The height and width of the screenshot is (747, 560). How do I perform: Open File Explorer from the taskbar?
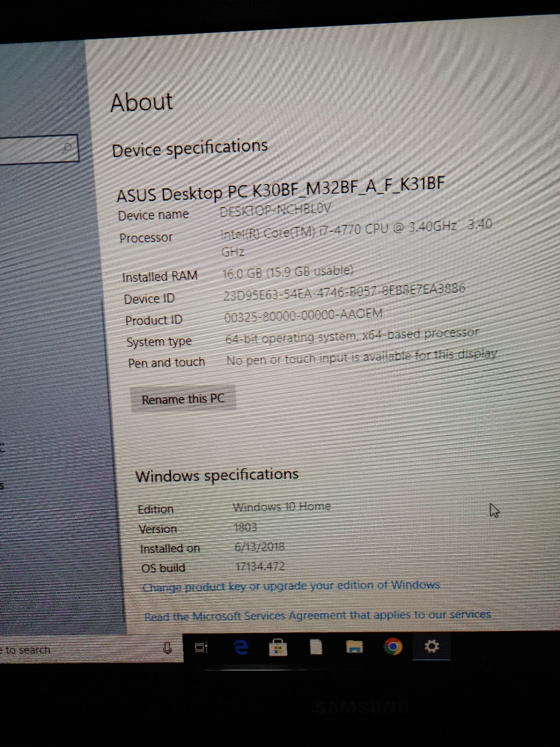tap(354, 646)
